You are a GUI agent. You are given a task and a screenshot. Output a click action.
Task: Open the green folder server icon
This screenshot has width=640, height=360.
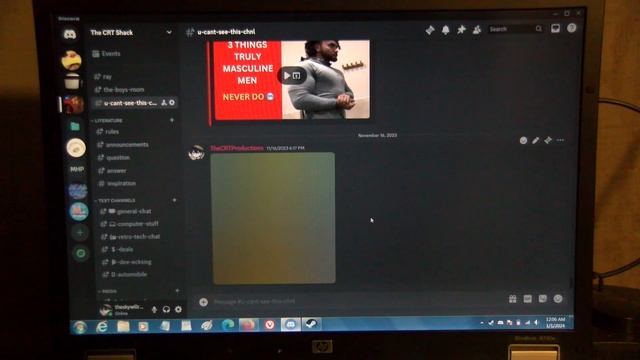pos(75,127)
